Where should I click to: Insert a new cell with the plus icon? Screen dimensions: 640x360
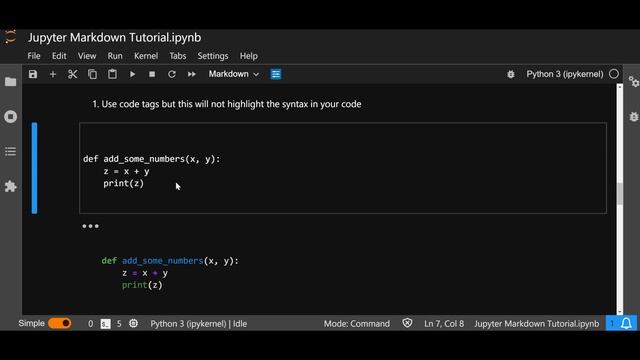[53, 74]
